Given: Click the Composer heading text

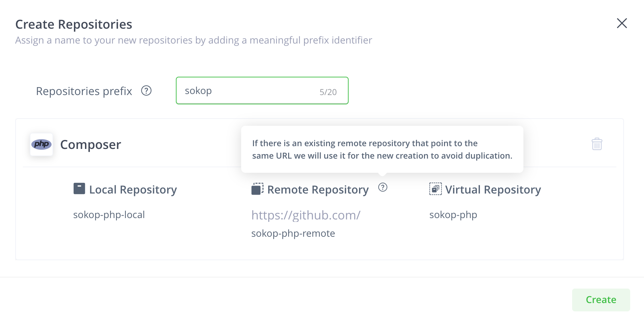Looking at the screenshot, I should click(91, 144).
